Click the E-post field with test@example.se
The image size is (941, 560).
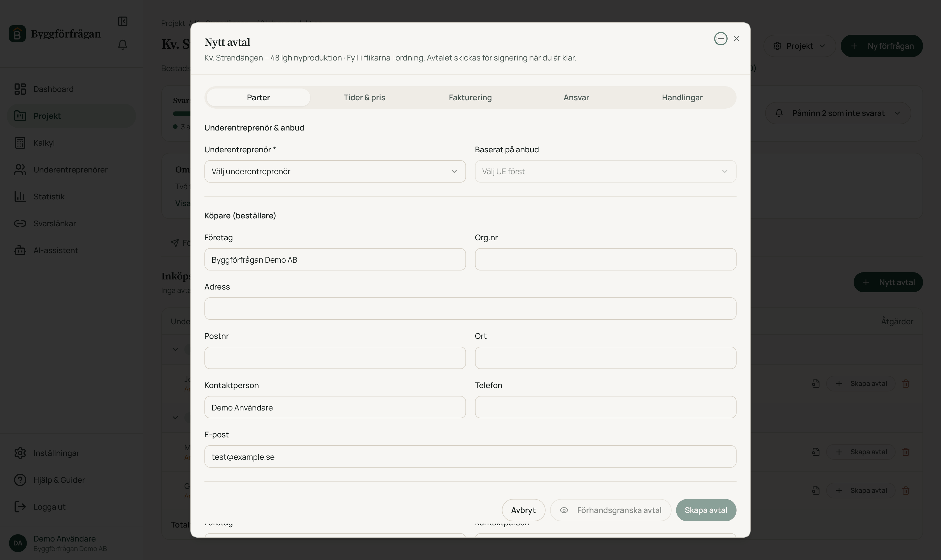coord(470,457)
